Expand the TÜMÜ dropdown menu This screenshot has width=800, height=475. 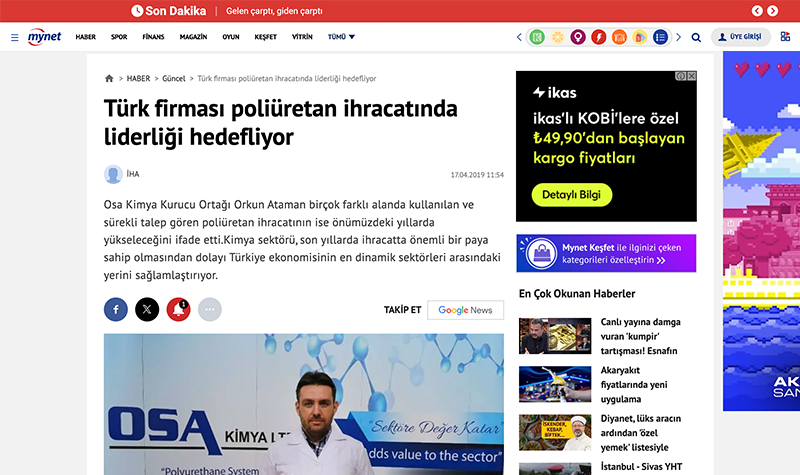(341, 37)
